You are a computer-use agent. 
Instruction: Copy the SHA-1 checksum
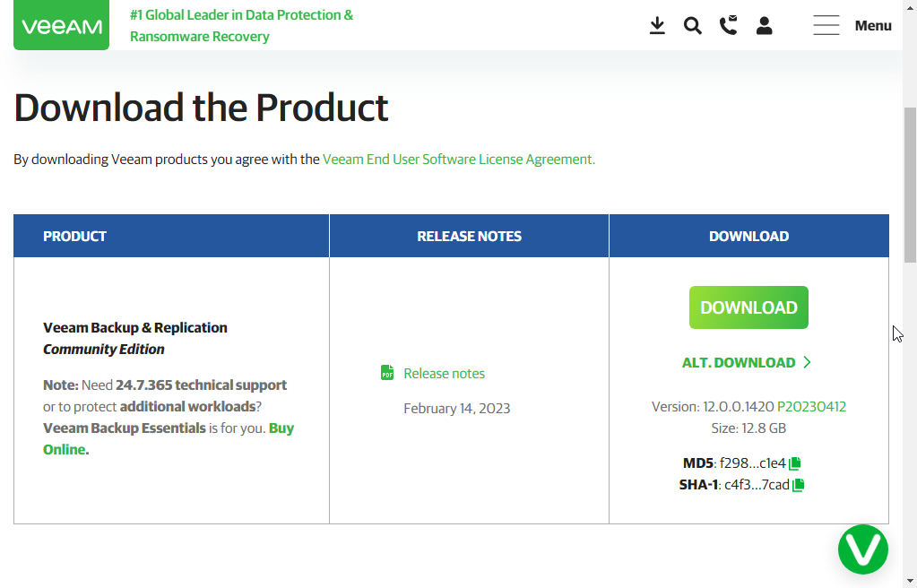point(799,485)
